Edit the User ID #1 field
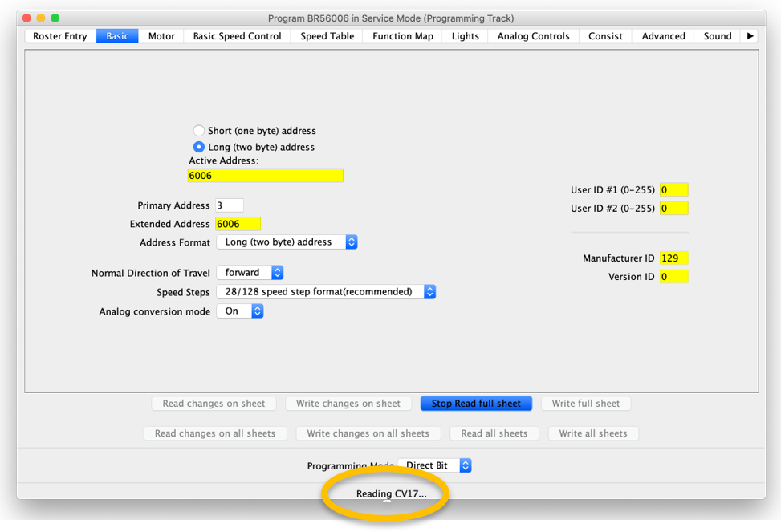 (x=674, y=190)
